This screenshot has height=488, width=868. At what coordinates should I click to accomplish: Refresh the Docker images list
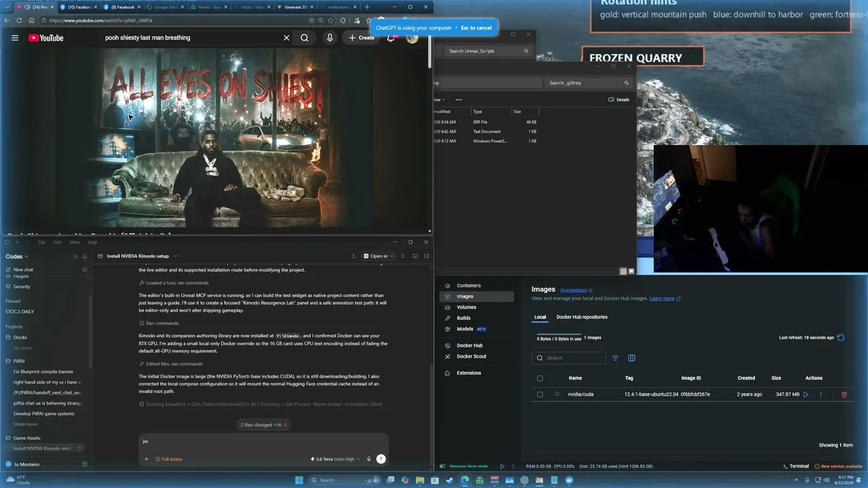(841, 338)
